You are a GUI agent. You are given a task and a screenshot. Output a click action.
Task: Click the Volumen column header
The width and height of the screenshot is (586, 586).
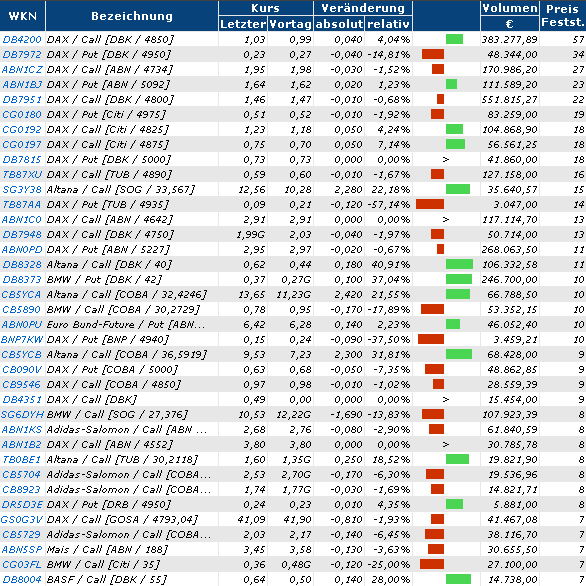point(510,8)
